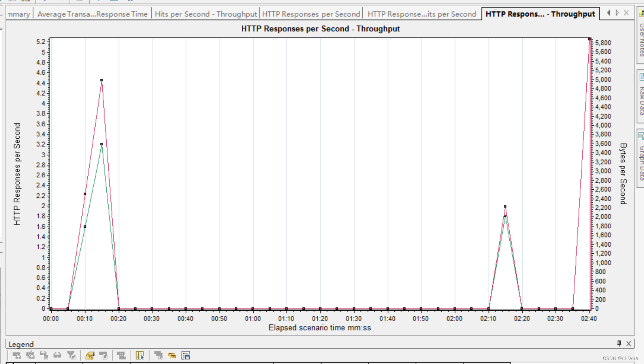Click the 'HTTP Responses per Second' axis label
Viewport: 644px width, 364px height.
17,174
